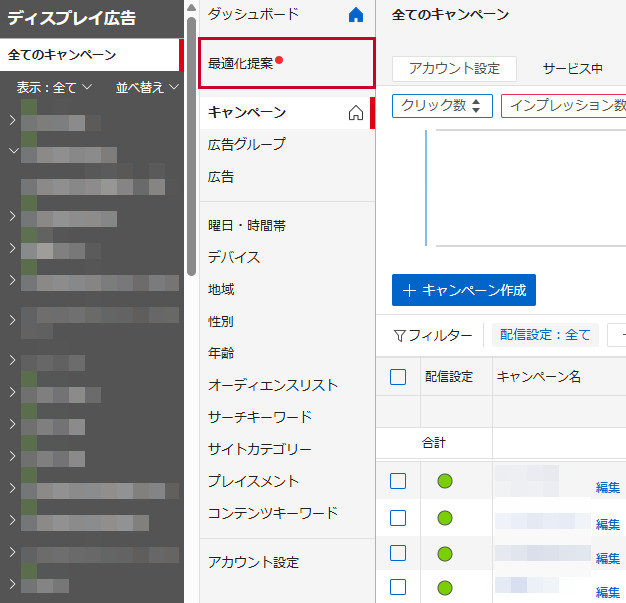The width and height of the screenshot is (626, 603).
Task: Check the last visible campaign row checkbox
Action: point(398,587)
